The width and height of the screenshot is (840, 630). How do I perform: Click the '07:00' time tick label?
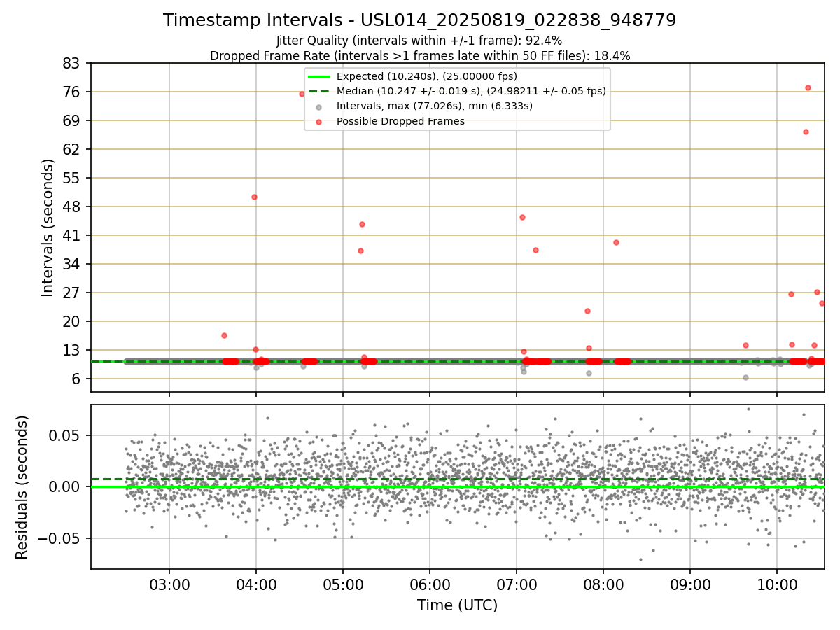(517, 584)
